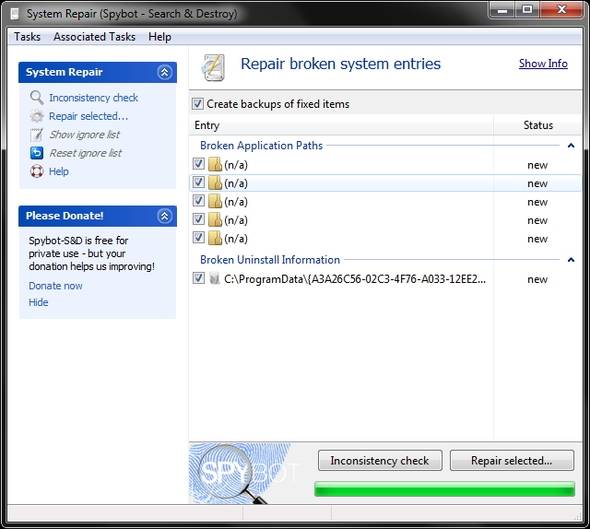The height and width of the screenshot is (529, 590).
Task: Click the Donate now link
Action: (x=55, y=286)
